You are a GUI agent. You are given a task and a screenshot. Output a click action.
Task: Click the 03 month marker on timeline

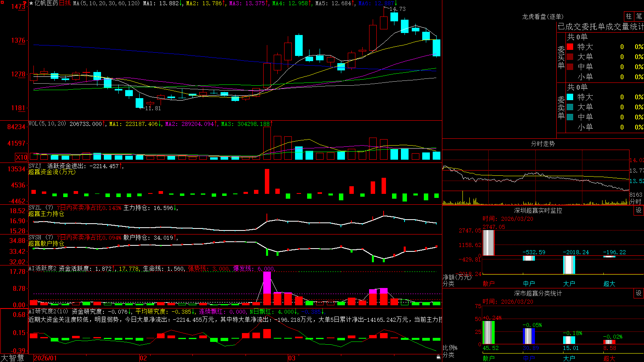[x=292, y=358]
